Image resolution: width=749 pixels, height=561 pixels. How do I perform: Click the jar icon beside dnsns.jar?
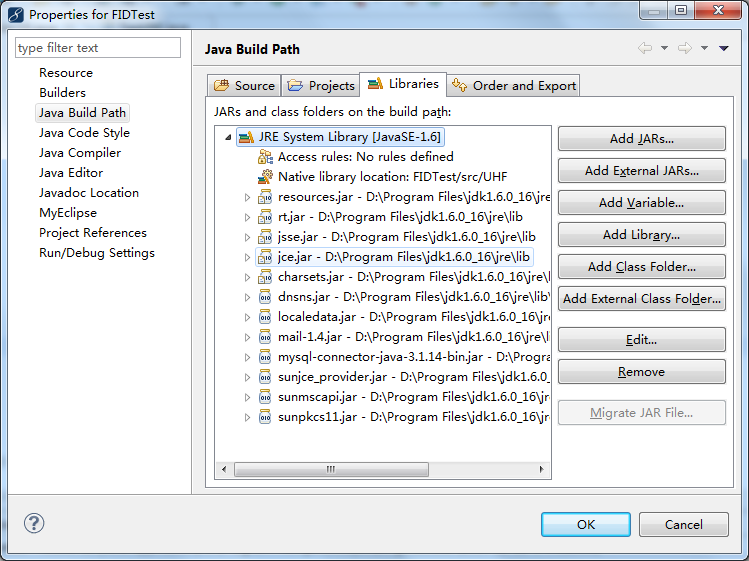(265, 297)
